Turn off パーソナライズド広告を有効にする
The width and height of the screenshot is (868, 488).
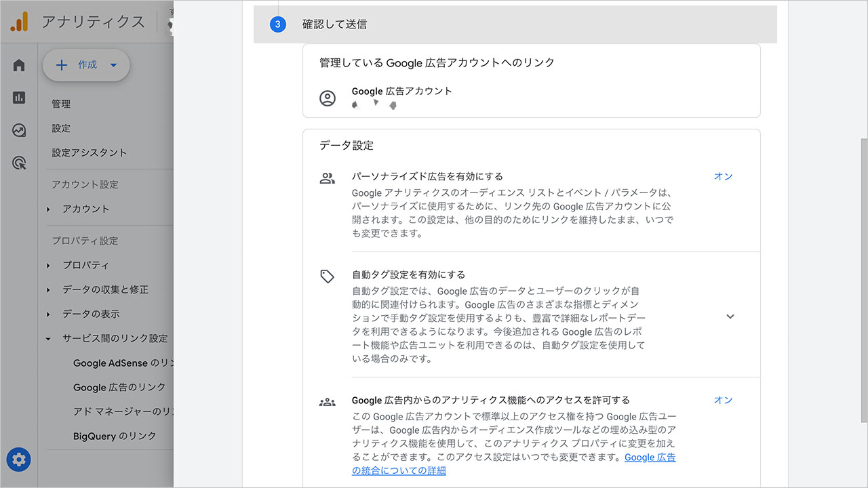[x=723, y=176]
